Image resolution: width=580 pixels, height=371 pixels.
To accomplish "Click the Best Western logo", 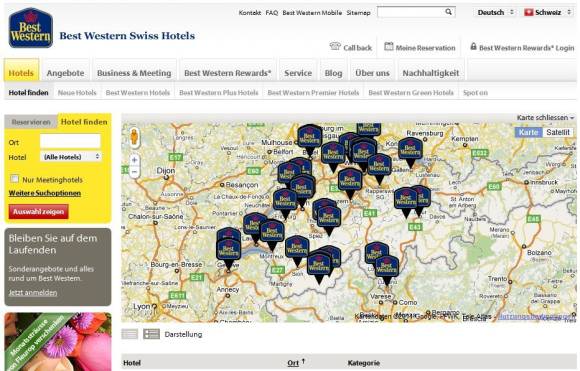I will 31,28.
